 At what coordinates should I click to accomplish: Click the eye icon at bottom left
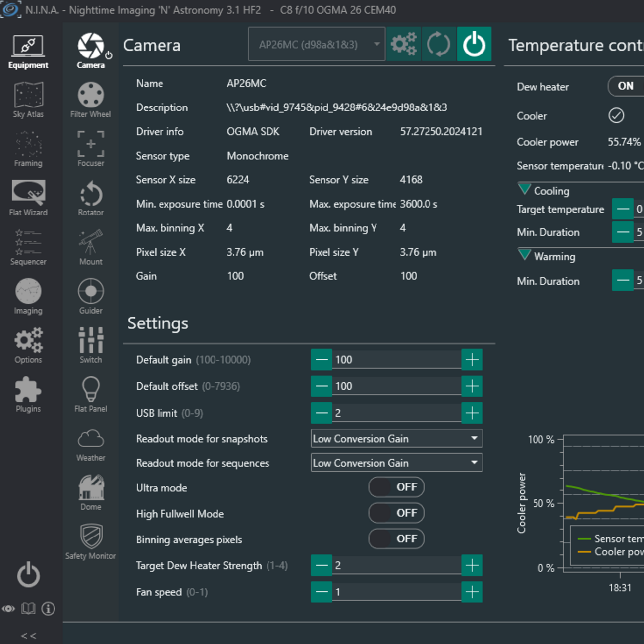pos(8,609)
